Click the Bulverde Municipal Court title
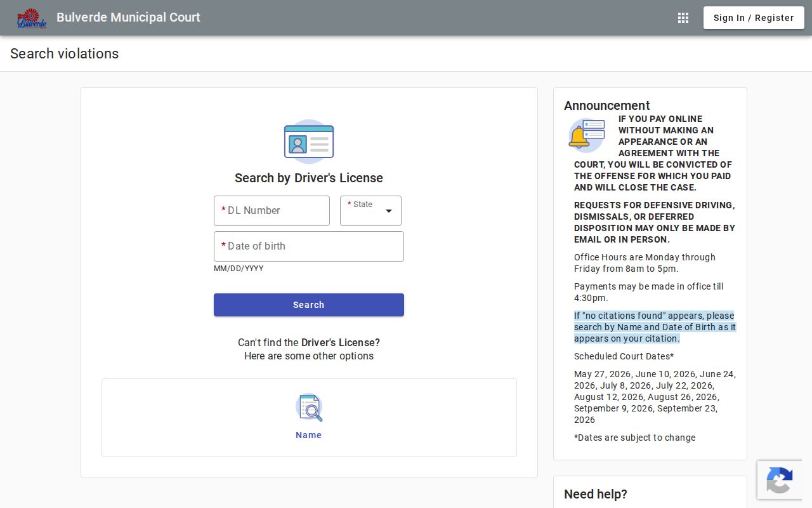This screenshot has width=812, height=508. coord(128,17)
